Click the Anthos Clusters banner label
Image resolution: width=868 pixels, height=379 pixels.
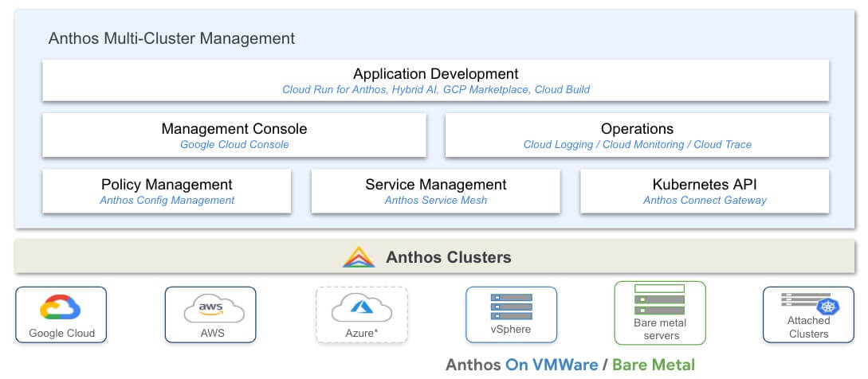448,257
